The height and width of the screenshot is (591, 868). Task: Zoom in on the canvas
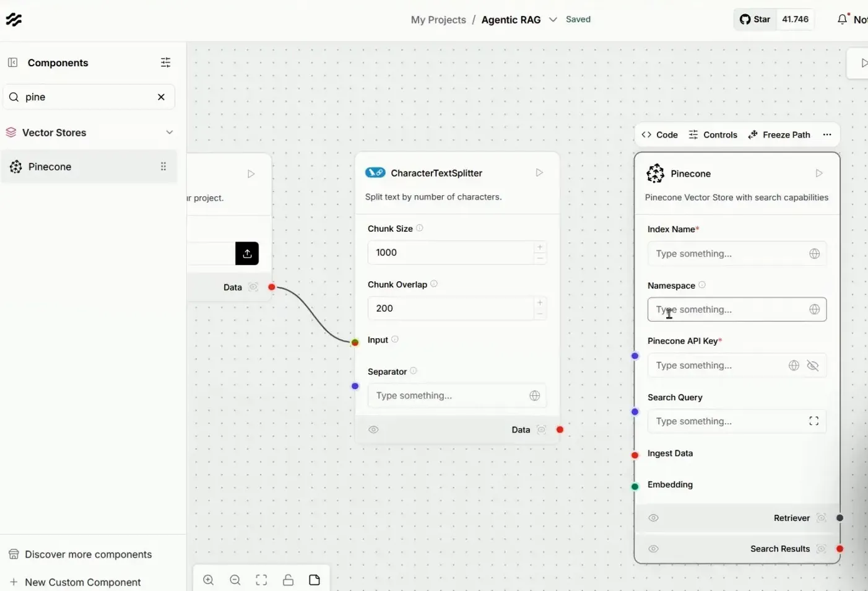click(x=209, y=580)
